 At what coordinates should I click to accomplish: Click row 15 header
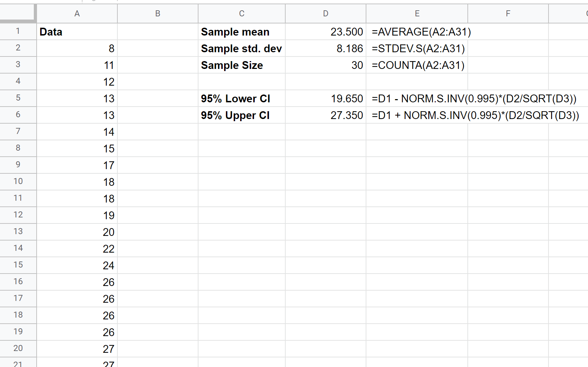pyautogui.click(x=18, y=265)
